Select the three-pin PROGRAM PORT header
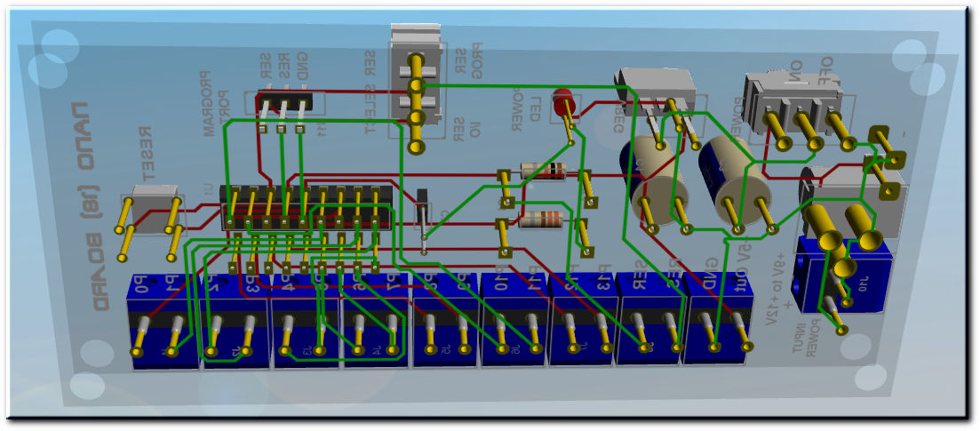 tap(284, 102)
